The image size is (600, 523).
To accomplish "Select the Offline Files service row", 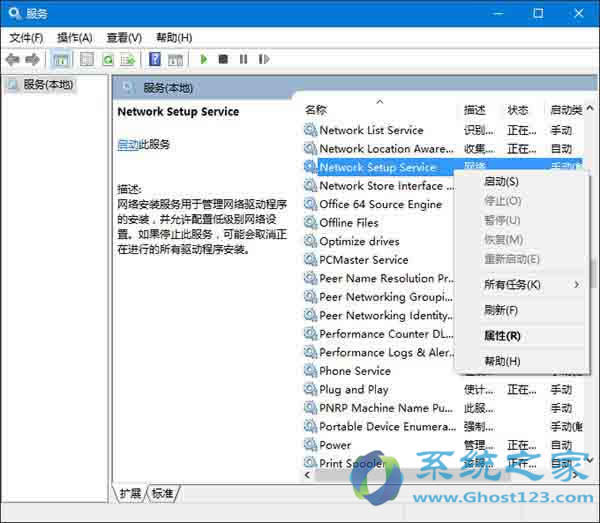I will click(x=348, y=223).
